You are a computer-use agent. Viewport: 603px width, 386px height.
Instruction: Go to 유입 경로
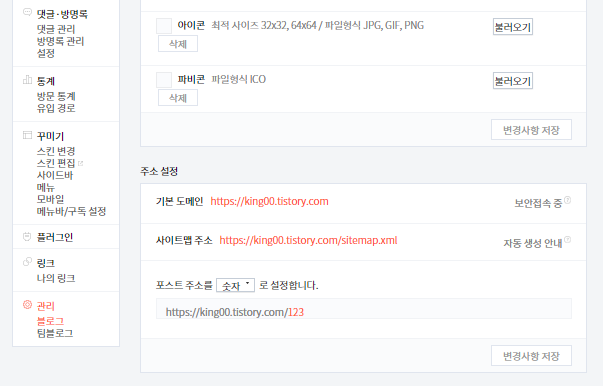pyautogui.click(x=56, y=108)
